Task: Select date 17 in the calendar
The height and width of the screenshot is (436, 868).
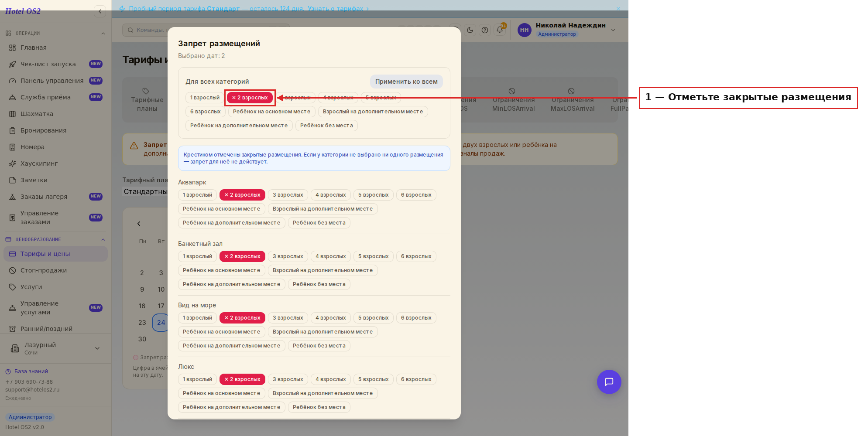Action: (161, 306)
